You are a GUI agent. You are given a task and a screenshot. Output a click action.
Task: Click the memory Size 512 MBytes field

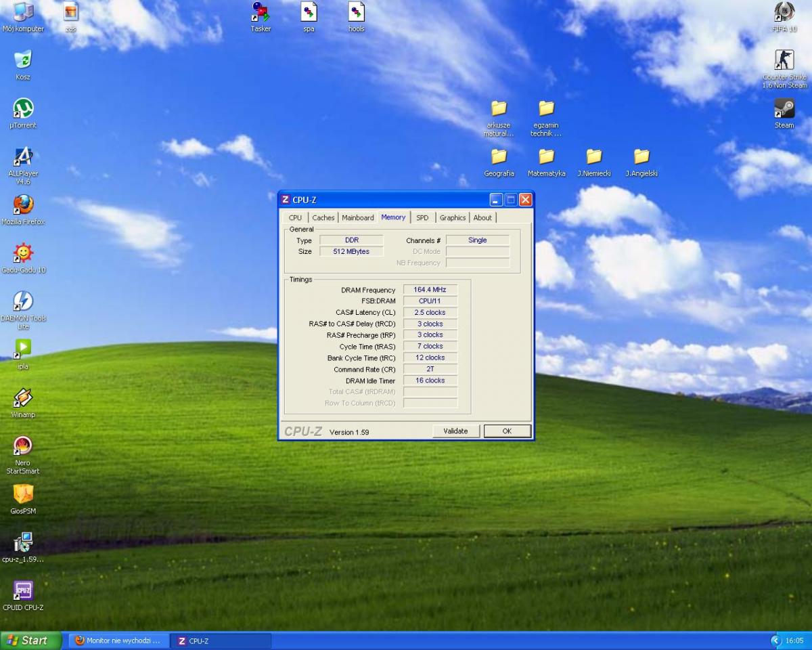351,251
